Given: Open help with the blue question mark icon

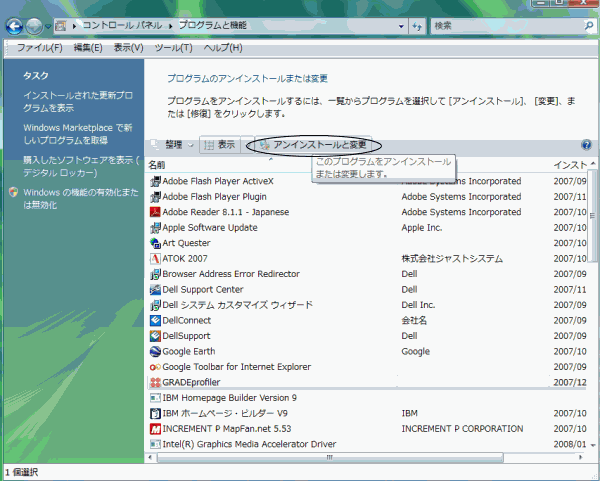Looking at the screenshot, I should coord(586,145).
